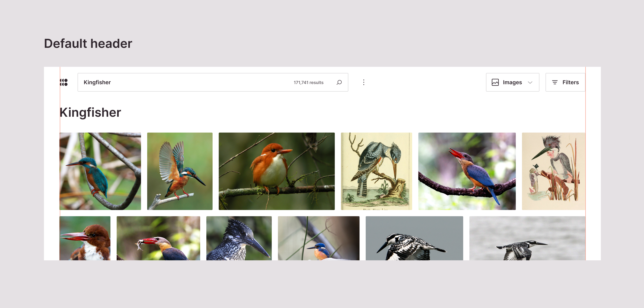Image resolution: width=644 pixels, height=308 pixels.
Task: Open the blue kingfisher on branch photo
Action: 100,171
